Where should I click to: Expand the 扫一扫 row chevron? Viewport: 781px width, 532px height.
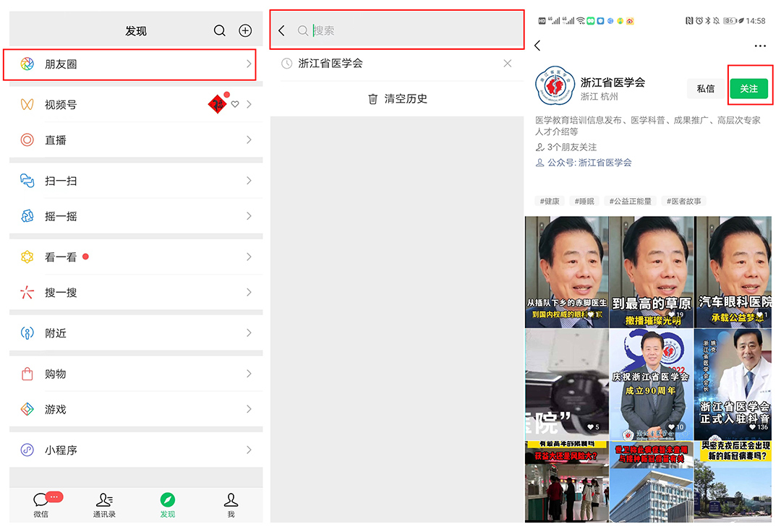249,181
